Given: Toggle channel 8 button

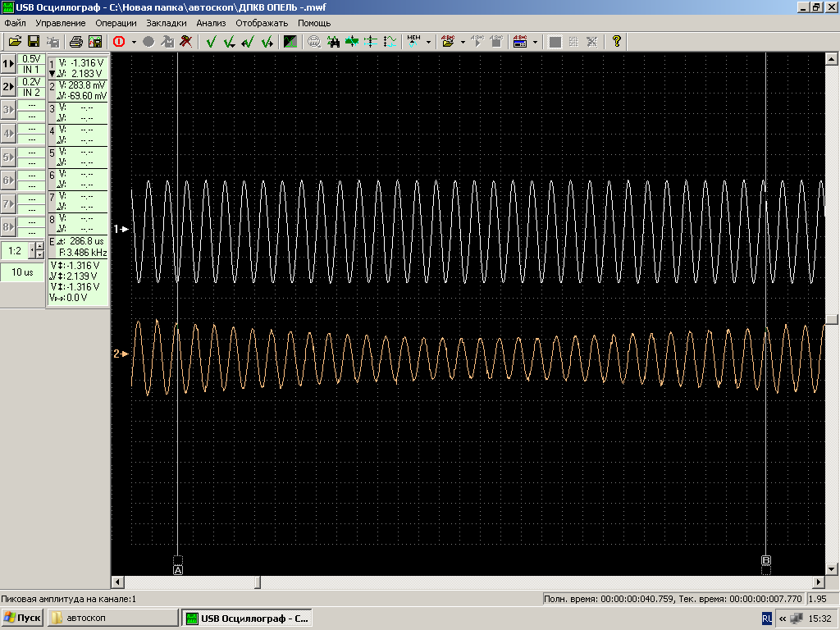Looking at the screenshot, I should point(8,227).
